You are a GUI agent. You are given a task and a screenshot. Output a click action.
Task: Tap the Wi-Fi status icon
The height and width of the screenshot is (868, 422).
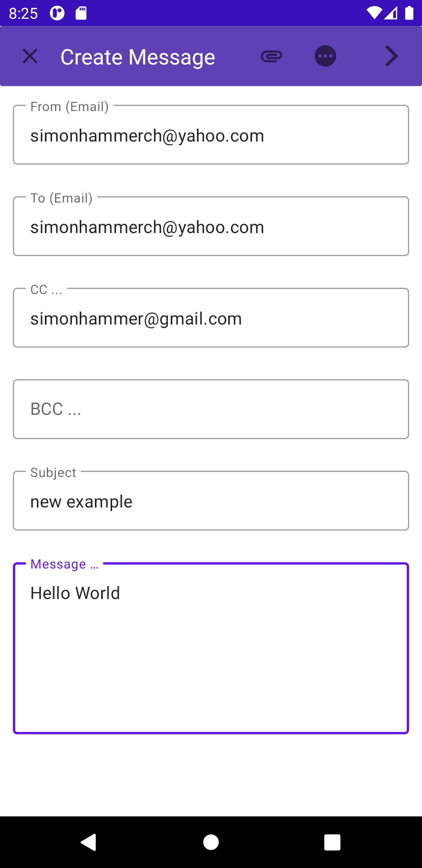click(x=374, y=13)
